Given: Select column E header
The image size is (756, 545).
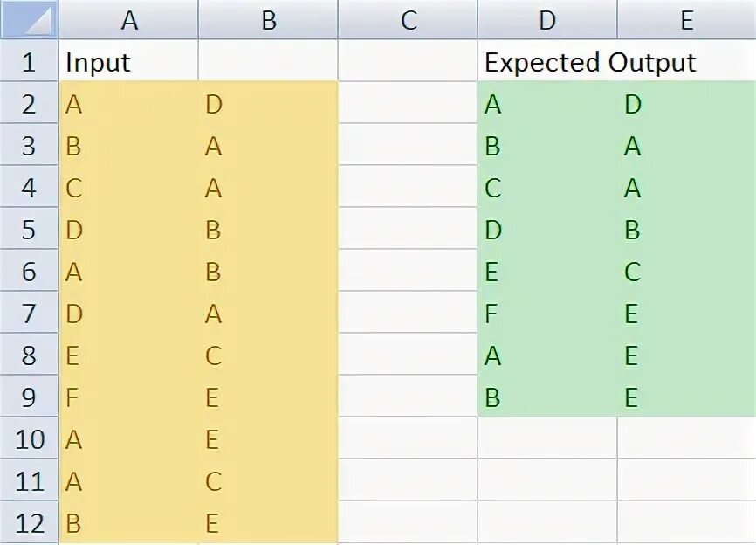Looking at the screenshot, I should pos(687,19).
